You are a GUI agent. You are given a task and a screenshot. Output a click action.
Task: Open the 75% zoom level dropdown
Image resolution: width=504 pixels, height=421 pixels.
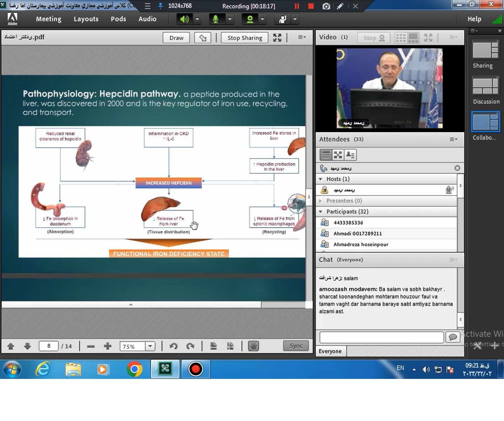(150, 346)
